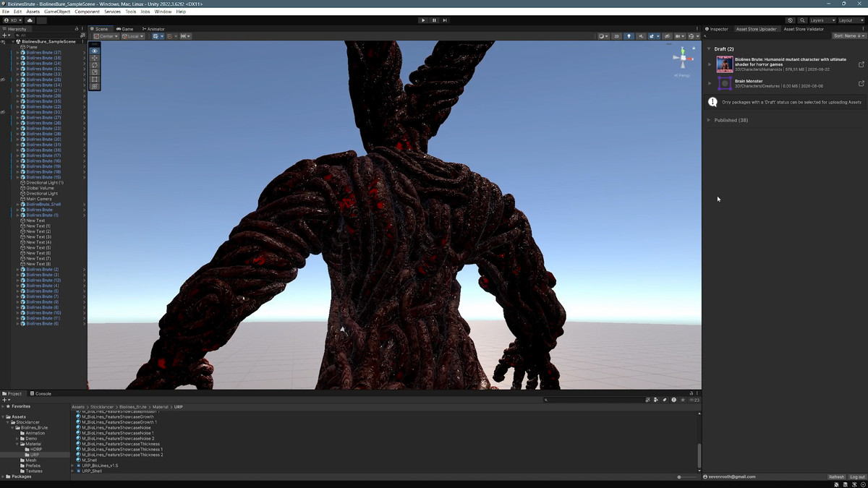Select the Rotate tool in scene overlay
This screenshot has height=488, width=868.
[95, 65]
